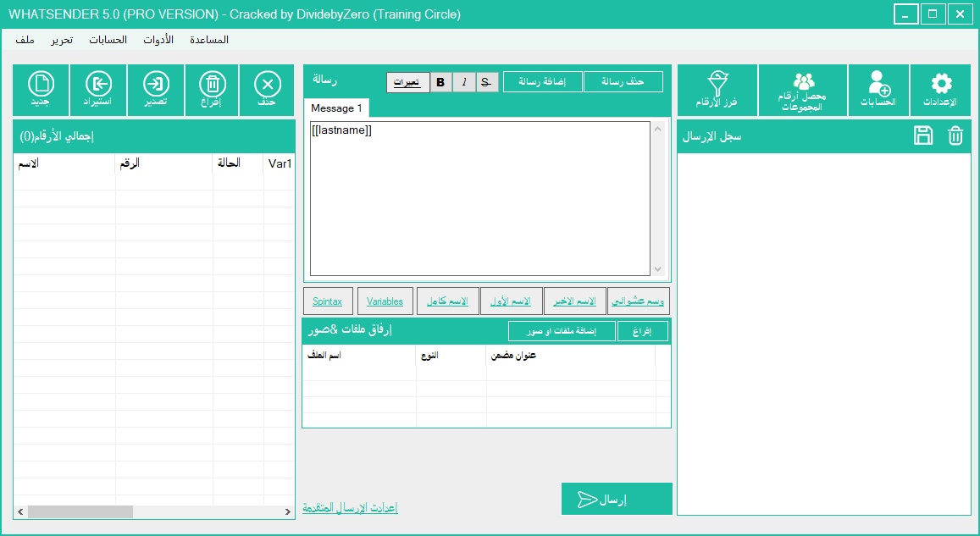The image size is (980, 536).
Task: Click the Var1 column header
Action: click(x=280, y=163)
